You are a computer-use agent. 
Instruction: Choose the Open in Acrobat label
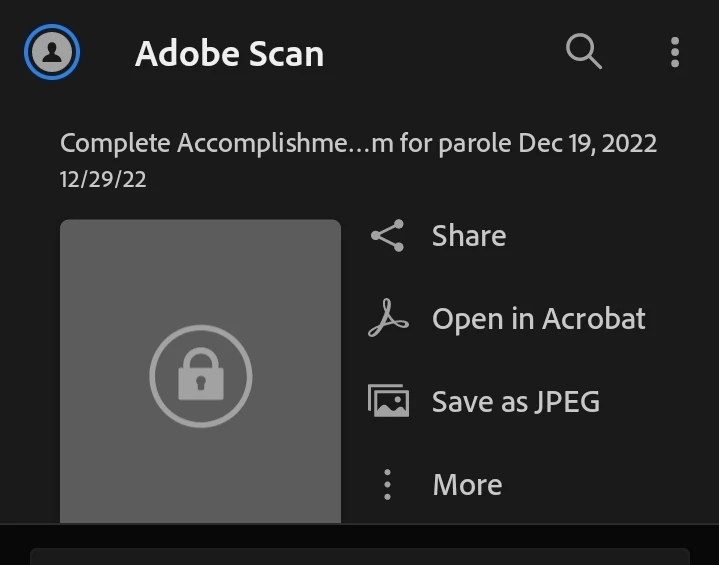point(539,319)
